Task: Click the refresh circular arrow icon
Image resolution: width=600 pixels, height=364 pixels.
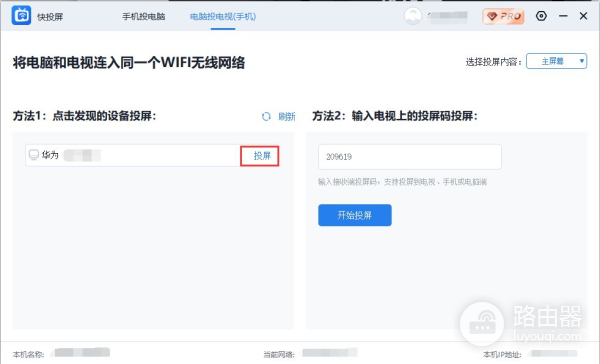Action: point(266,116)
